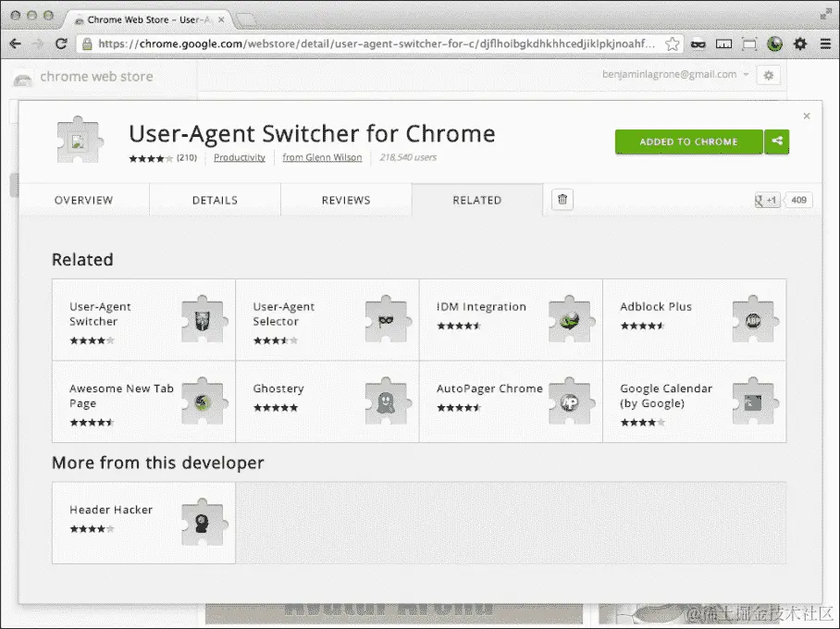Close the Chrome Web Store browser tab

click(x=221, y=19)
